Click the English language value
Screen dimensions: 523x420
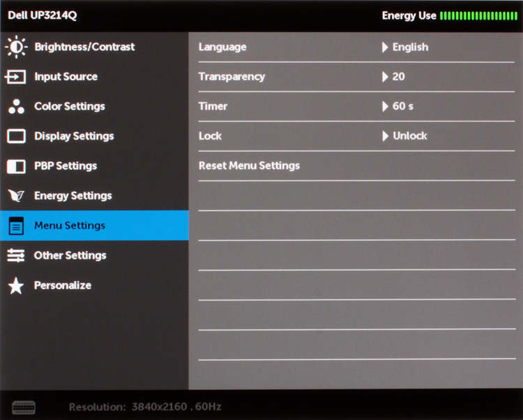tap(410, 47)
